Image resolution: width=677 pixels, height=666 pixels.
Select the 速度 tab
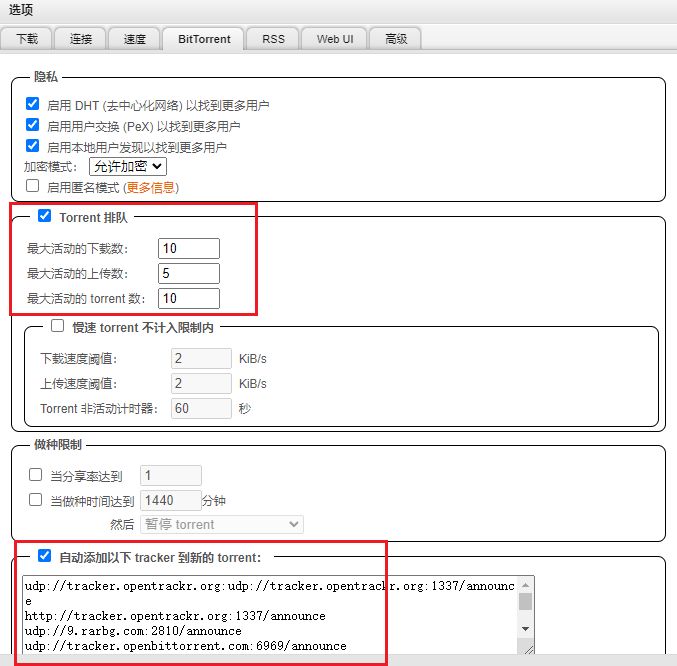[135, 39]
